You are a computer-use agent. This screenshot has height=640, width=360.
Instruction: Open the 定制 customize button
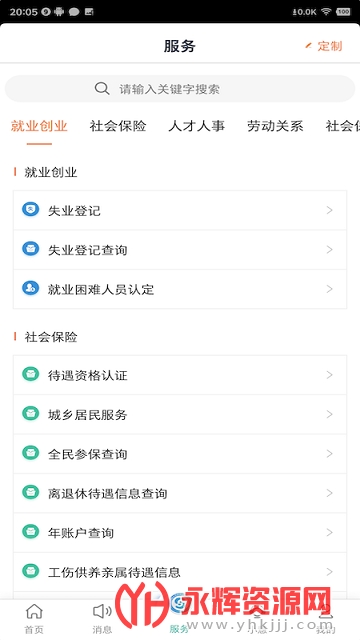pos(324,46)
